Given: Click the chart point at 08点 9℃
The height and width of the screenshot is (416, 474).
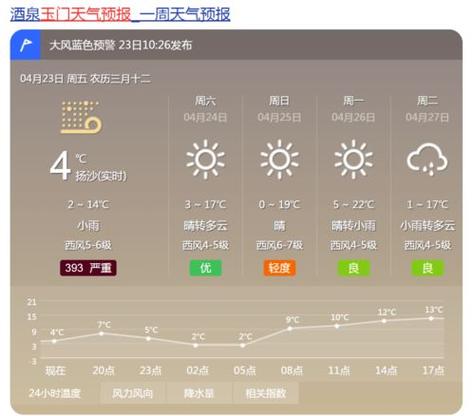Looking at the screenshot, I should [290, 328].
